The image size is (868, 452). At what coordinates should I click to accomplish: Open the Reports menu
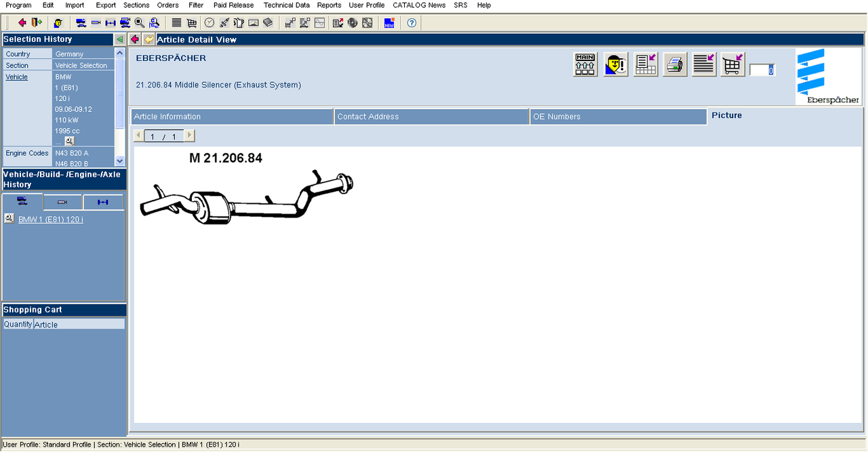coord(329,5)
